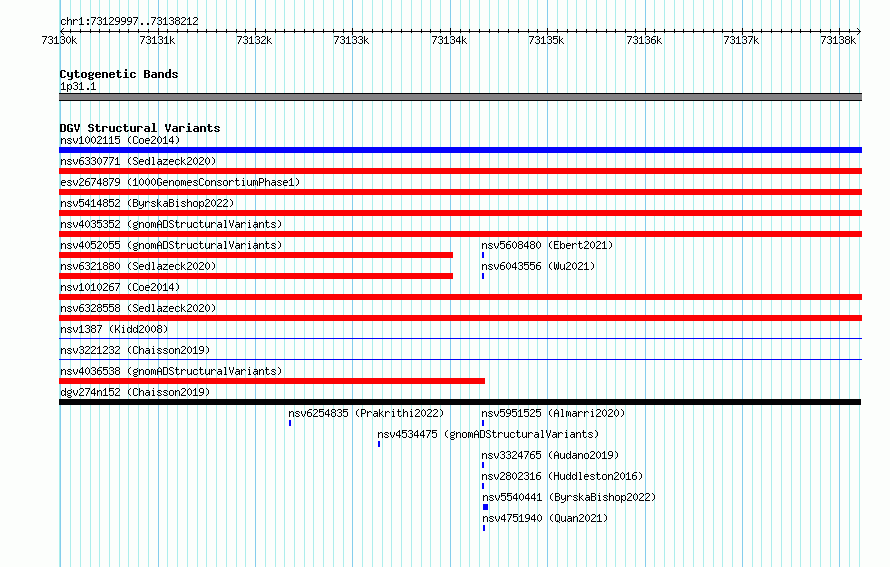Click the red bar under esv2674879

[x=460, y=192]
